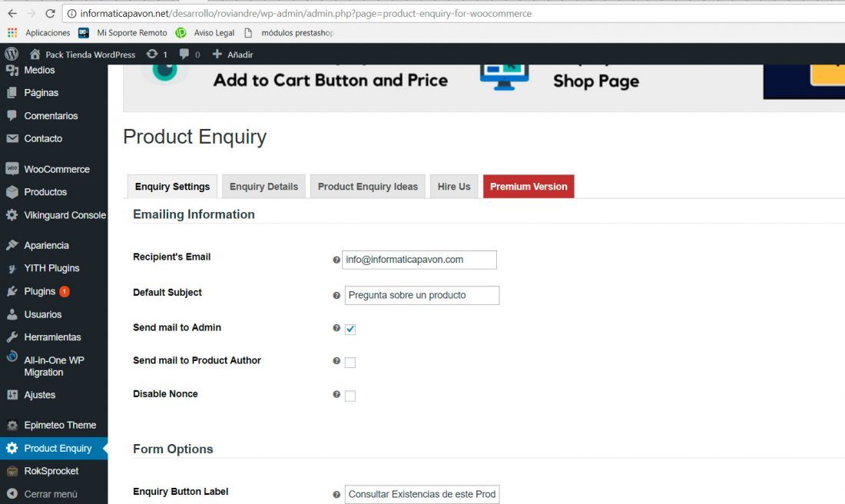Click the Medios sidebar icon
Image resolution: width=845 pixels, height=504 pixels.
click(12, 70)
